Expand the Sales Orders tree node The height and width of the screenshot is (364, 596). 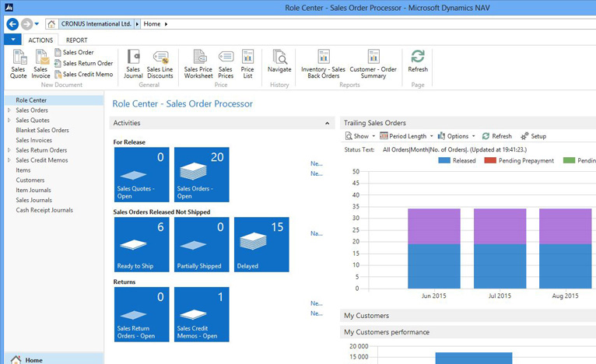[9, 110]
